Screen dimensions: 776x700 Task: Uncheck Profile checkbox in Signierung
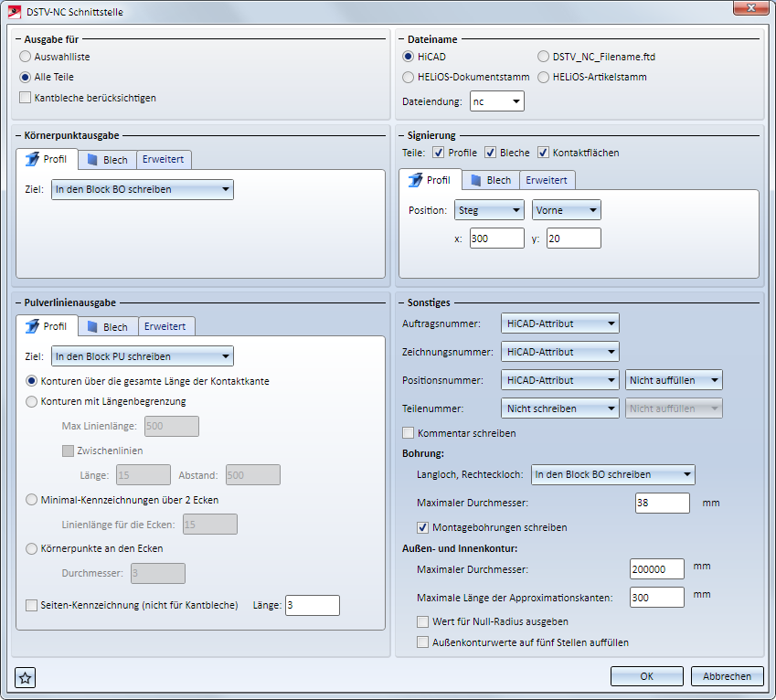click(438, 153)
